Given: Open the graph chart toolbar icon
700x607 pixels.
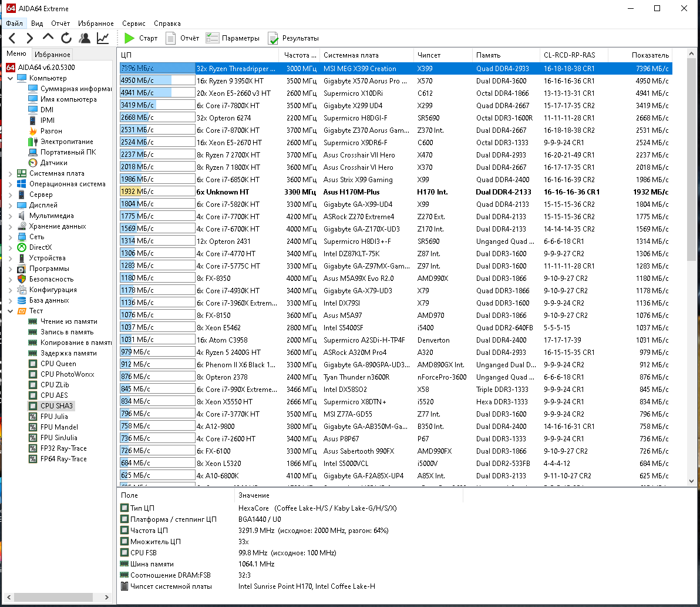Looking at the screenshot, I should coord(103,38).
